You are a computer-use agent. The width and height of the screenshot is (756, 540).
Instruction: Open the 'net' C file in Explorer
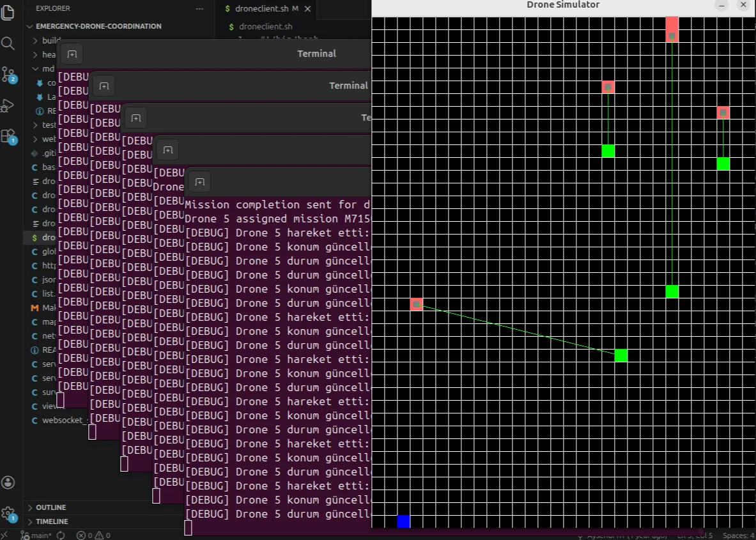click(x=43, y=336)
